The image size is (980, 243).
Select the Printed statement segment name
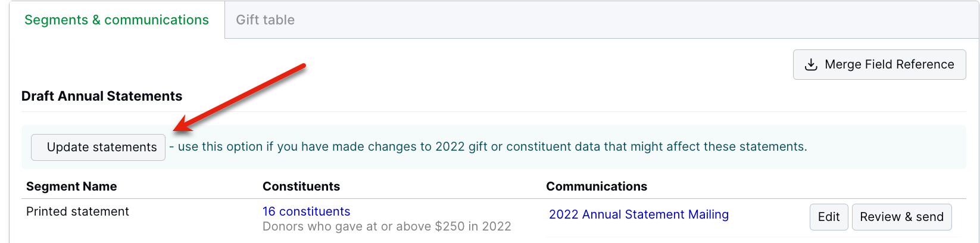[77, 211]
